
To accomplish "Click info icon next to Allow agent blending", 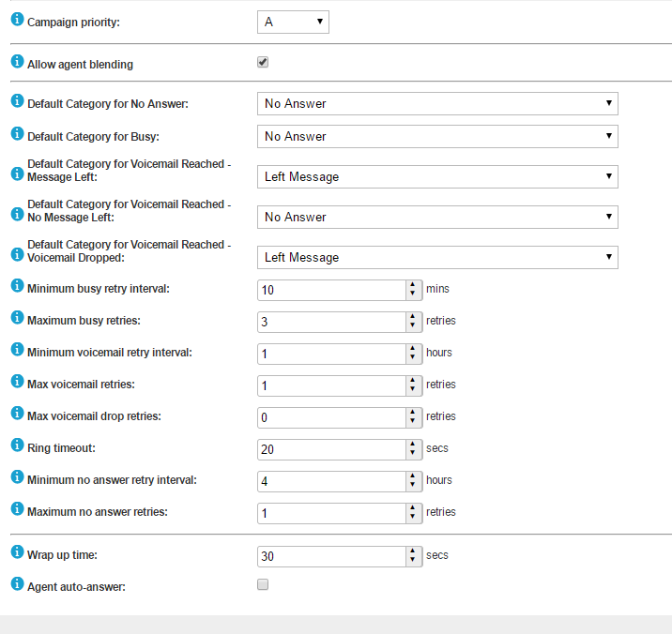I will tap(17, 61).
